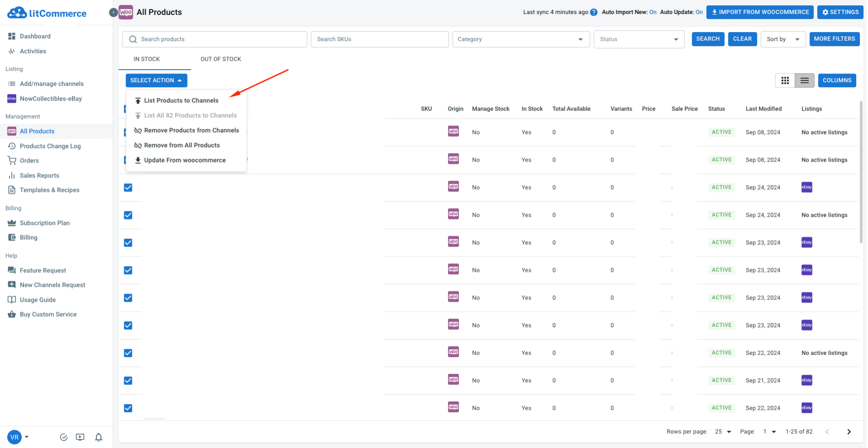Screen dimensions: 868x448
Task: Open Templates & Recipes
Action: tap(49, 190)
